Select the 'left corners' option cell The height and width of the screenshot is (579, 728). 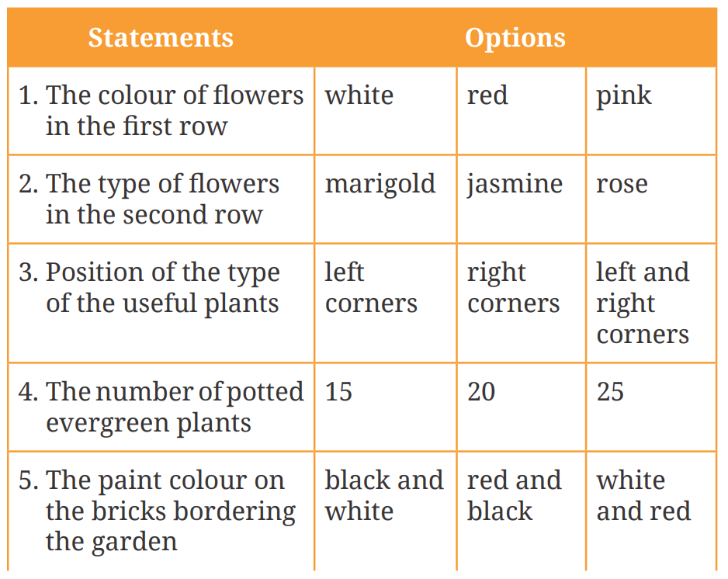click(x=371, y=287)
